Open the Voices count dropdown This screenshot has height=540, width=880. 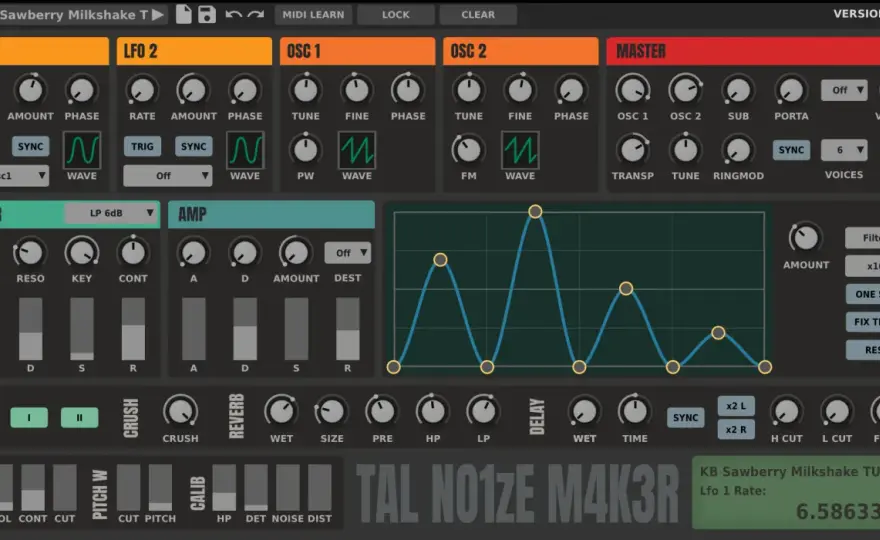(x=844, y=150)
